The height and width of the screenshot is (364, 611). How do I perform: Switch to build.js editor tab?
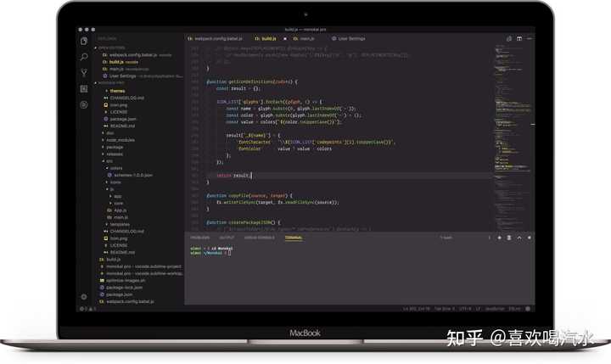(266, 38)
